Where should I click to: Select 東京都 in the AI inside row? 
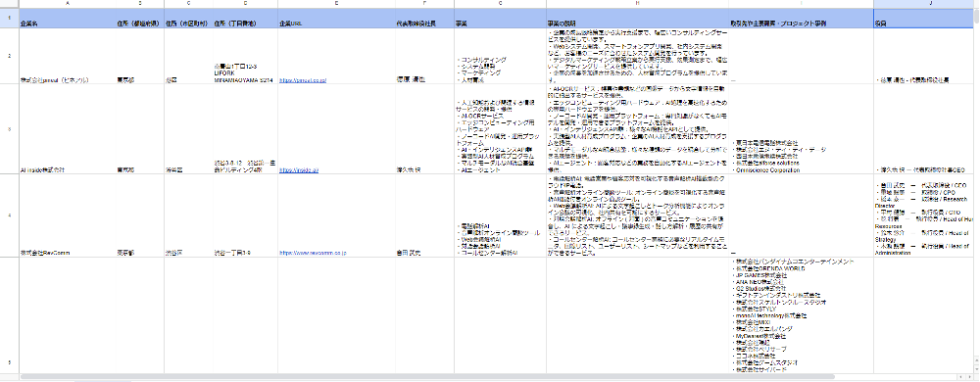[x=140, y=129]
